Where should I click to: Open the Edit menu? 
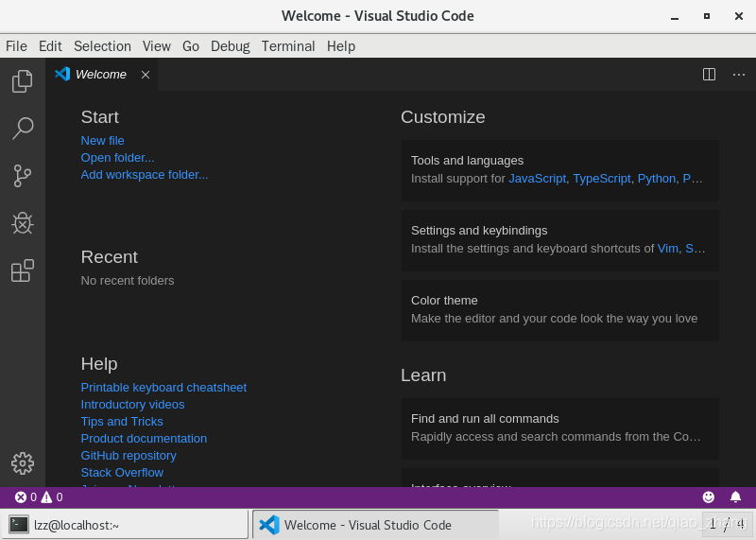tap(50, 46)
